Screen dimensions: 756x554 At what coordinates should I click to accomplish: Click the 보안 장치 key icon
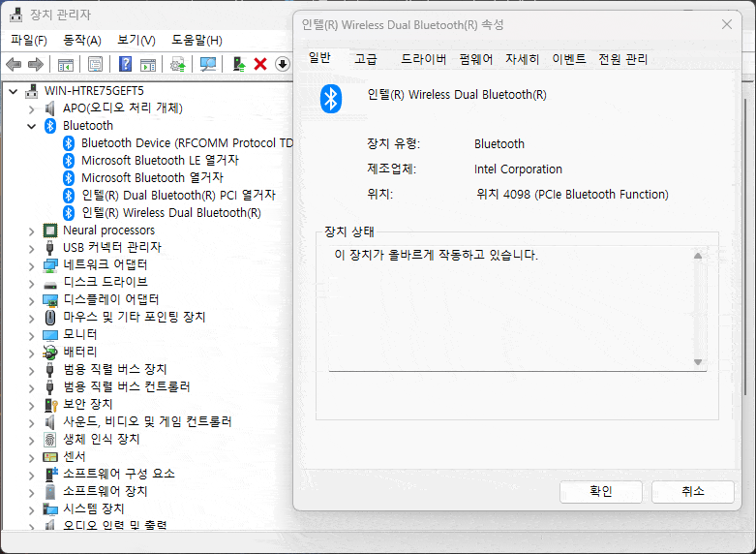(50, 405)
